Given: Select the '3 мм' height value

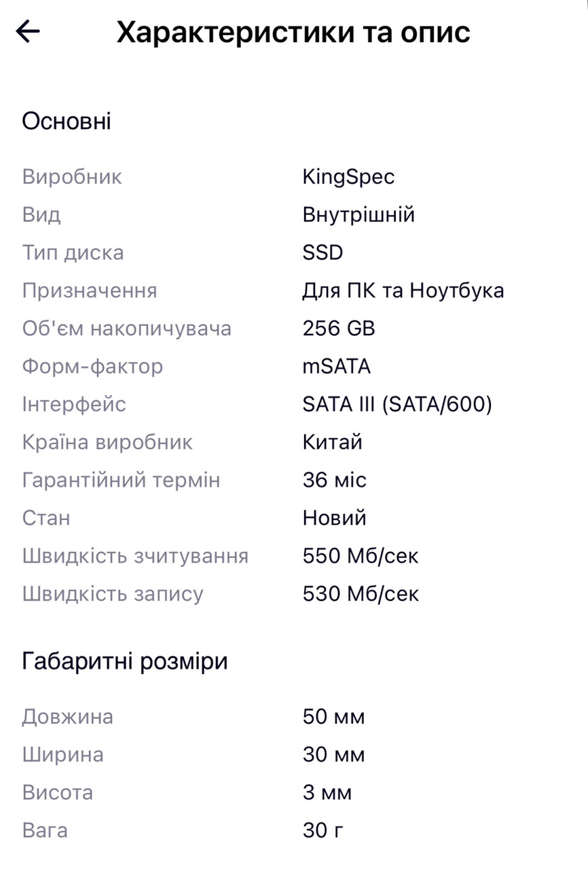Looking at the screenshot, I should (327, 793).
